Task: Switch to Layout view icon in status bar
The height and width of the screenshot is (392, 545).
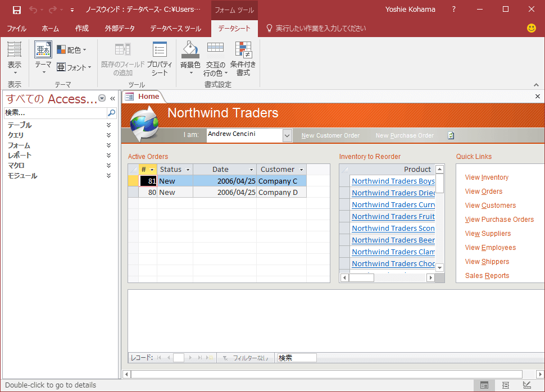Action: [x=506, y=385]
